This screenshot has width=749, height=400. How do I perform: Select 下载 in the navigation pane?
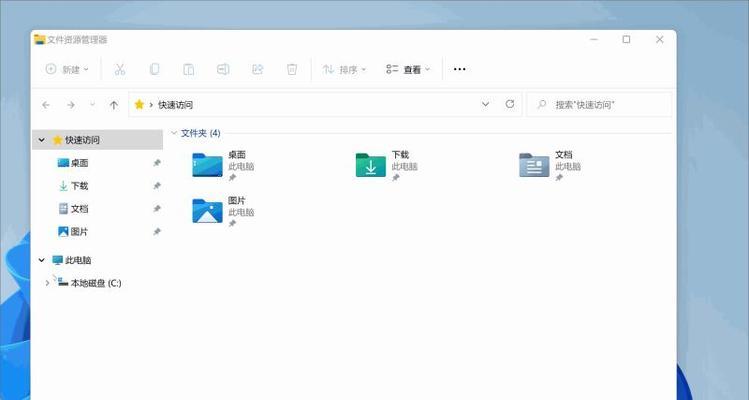pos(79,186)
